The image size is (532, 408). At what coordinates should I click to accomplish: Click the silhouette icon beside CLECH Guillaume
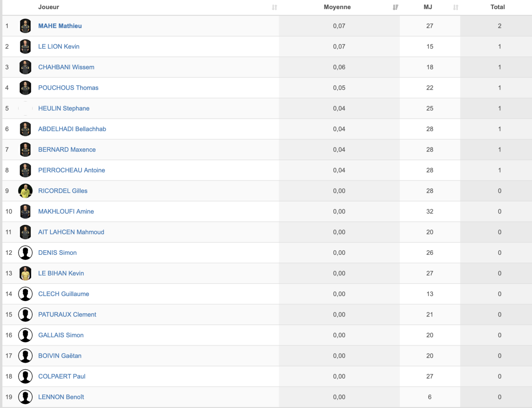point(25,294)
